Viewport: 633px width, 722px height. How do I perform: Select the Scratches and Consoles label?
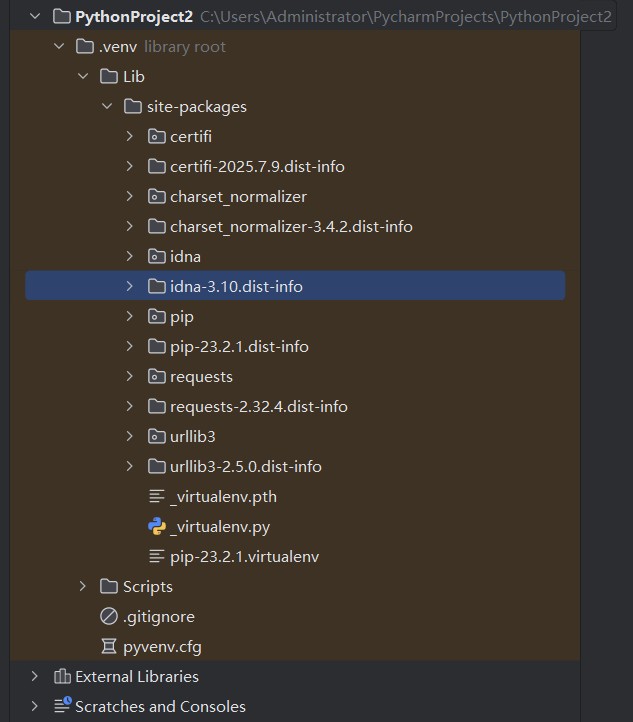point(160,706)
